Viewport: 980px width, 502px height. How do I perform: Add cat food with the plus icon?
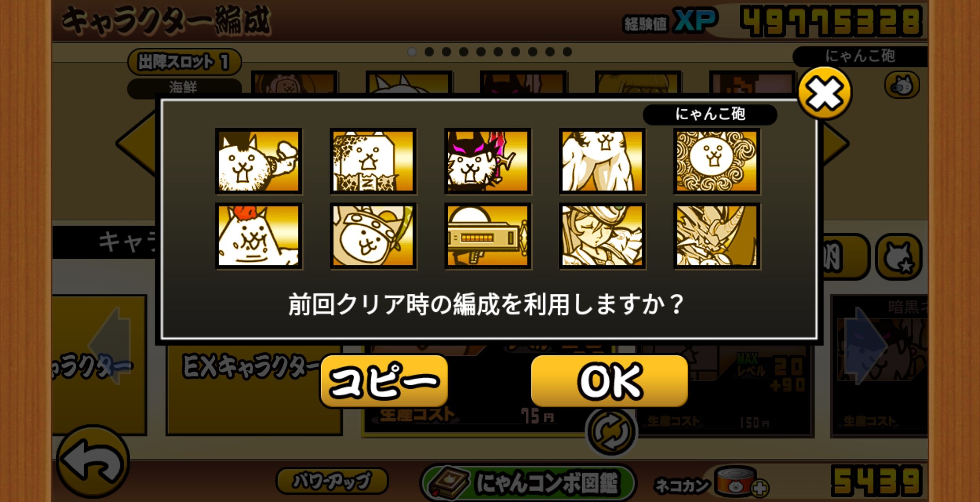pos(759,488)
